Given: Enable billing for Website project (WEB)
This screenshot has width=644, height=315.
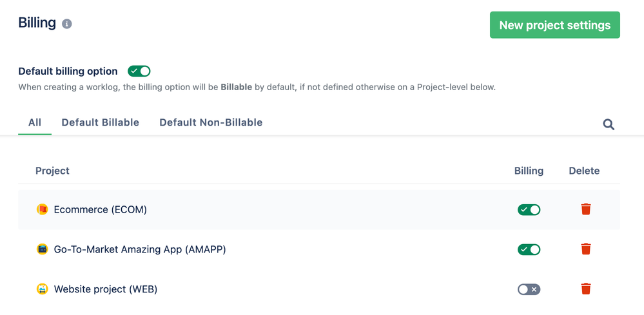Looking at the screenshot, I should click(529, 290).
